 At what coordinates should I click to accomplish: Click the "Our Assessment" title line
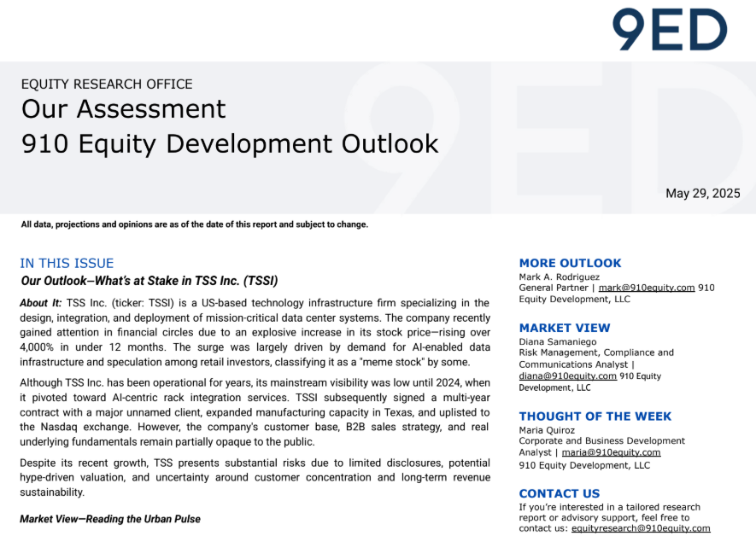pyautogui.click(x=123, y=109)
